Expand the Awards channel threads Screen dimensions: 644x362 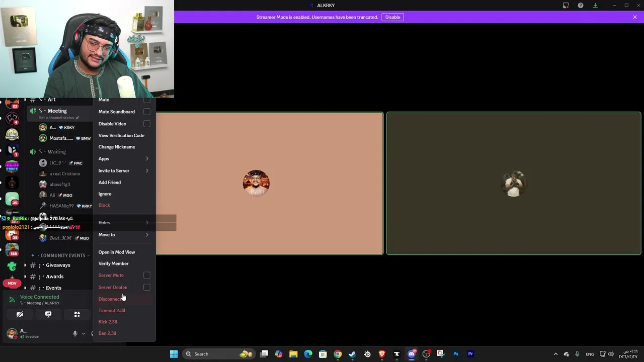point(25,277)
